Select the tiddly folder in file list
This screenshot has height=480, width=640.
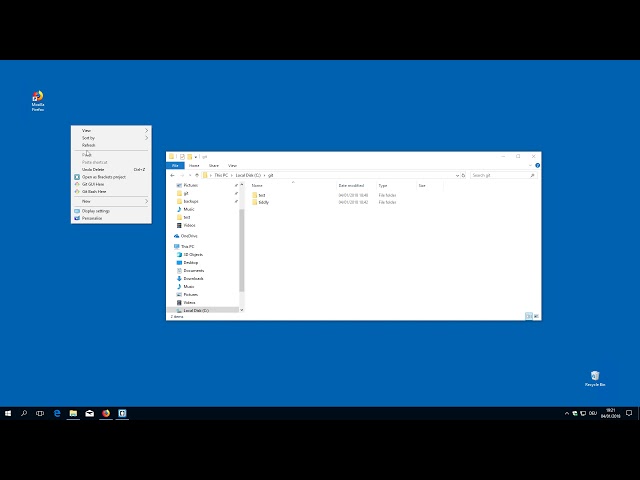[260, 202]
